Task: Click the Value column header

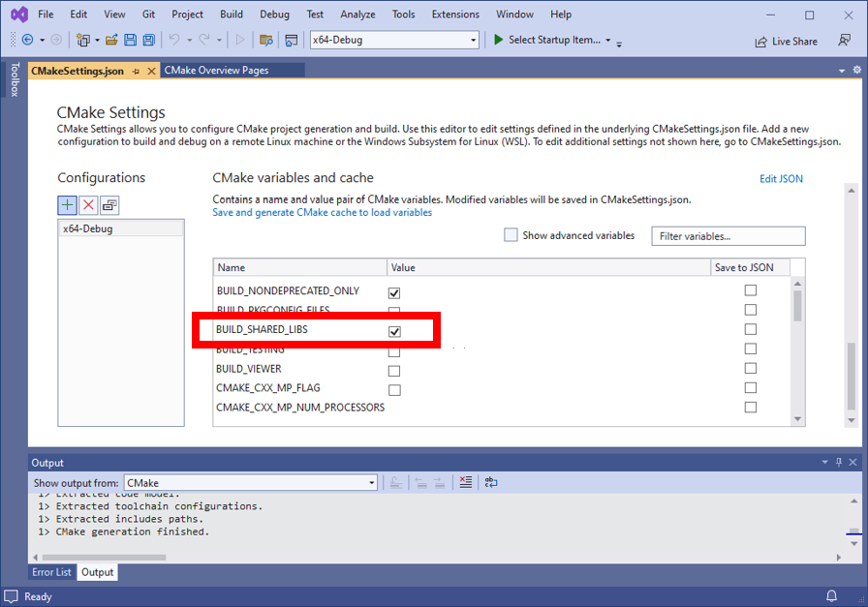Action: pyautogui.click(x=548, y=267)
